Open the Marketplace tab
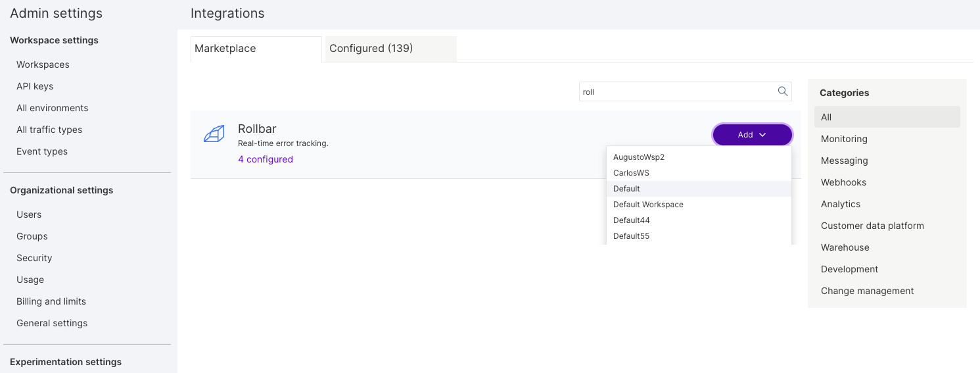 coord(225,49)
